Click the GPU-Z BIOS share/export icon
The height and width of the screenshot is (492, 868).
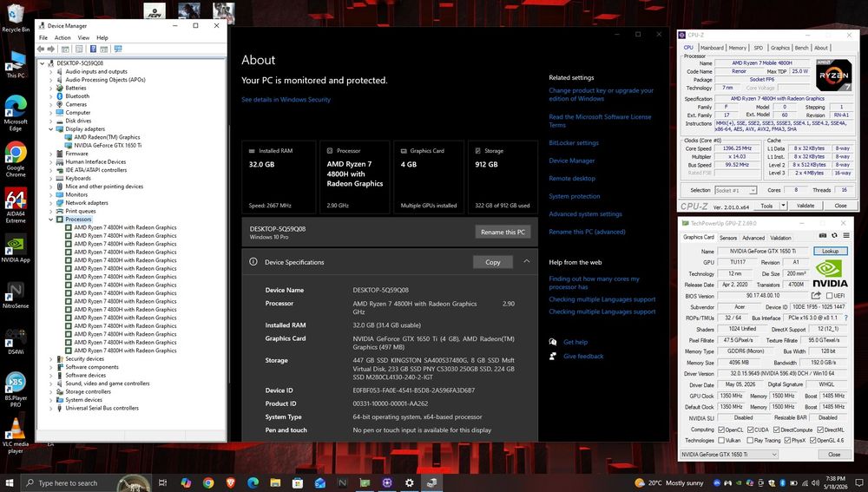coord(816,296)
